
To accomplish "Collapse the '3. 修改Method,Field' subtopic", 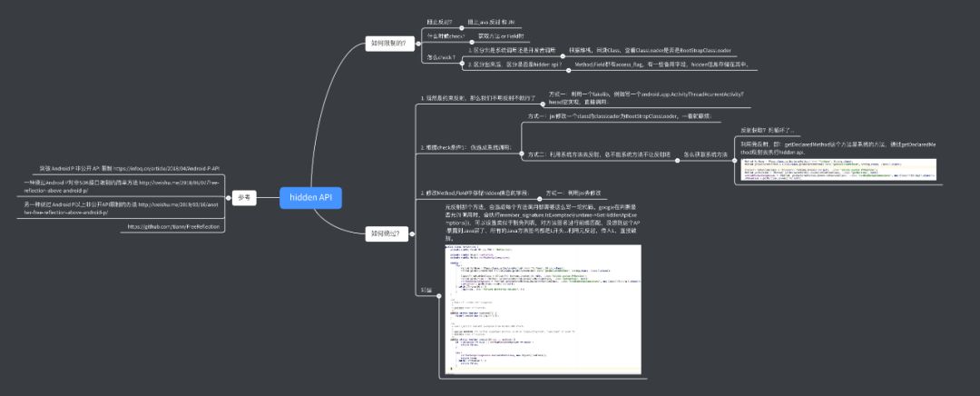I will (x=537, y=198).
